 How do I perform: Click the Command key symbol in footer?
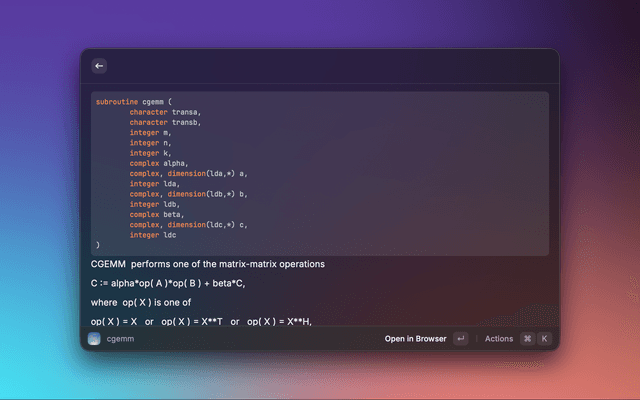point(527,339)
